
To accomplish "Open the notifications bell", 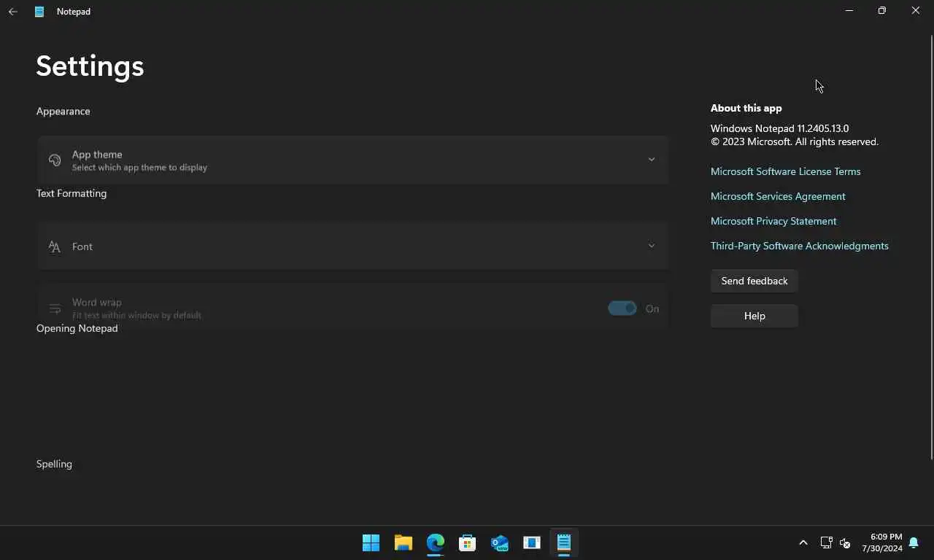I will tap(914, 542).
